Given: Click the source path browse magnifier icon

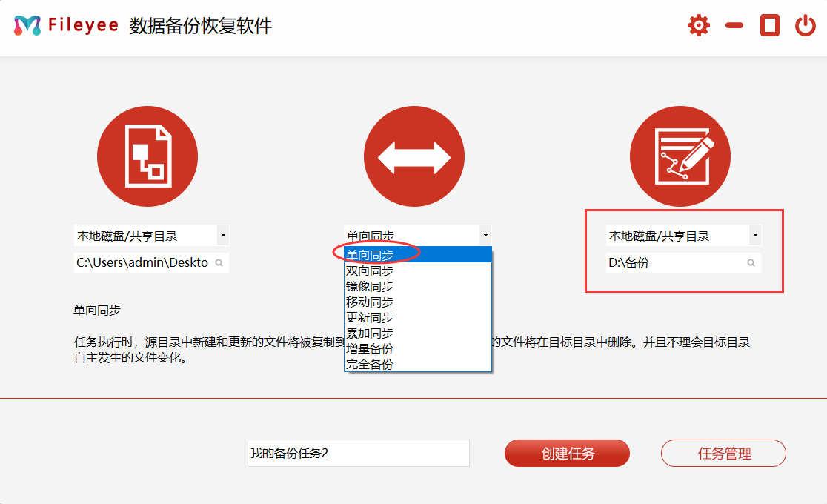Looking at the screenshot, I should pos(219,263).
